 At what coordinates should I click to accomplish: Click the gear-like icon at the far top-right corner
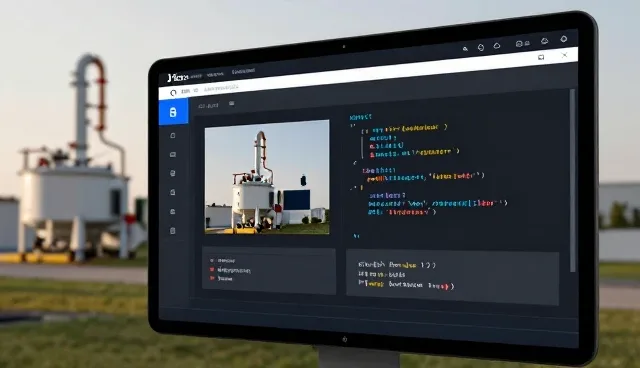[564, 39]
